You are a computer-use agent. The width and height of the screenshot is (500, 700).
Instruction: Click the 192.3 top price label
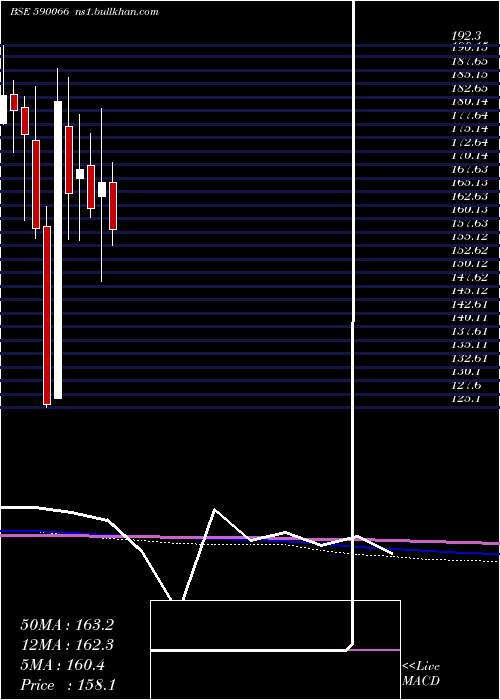click(466, 37)
